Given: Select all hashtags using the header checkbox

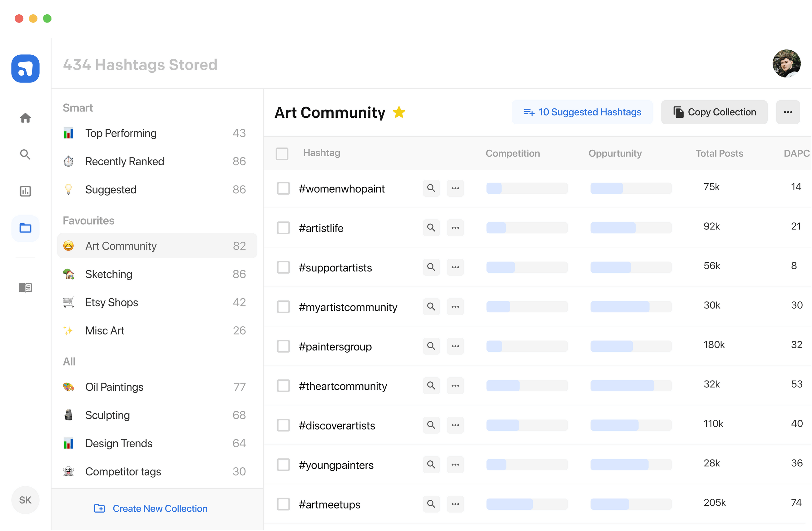Looking at the screenshot, I should [282, 154].
